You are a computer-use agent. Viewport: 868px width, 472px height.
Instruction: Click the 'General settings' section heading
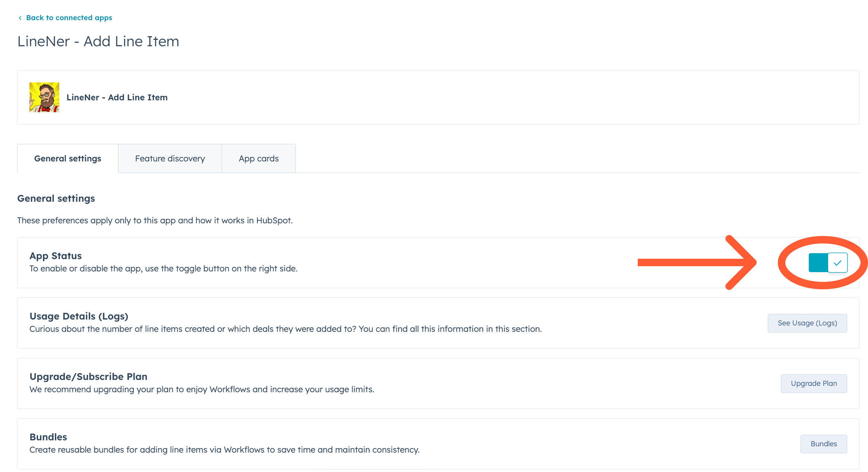pos(56,198)
